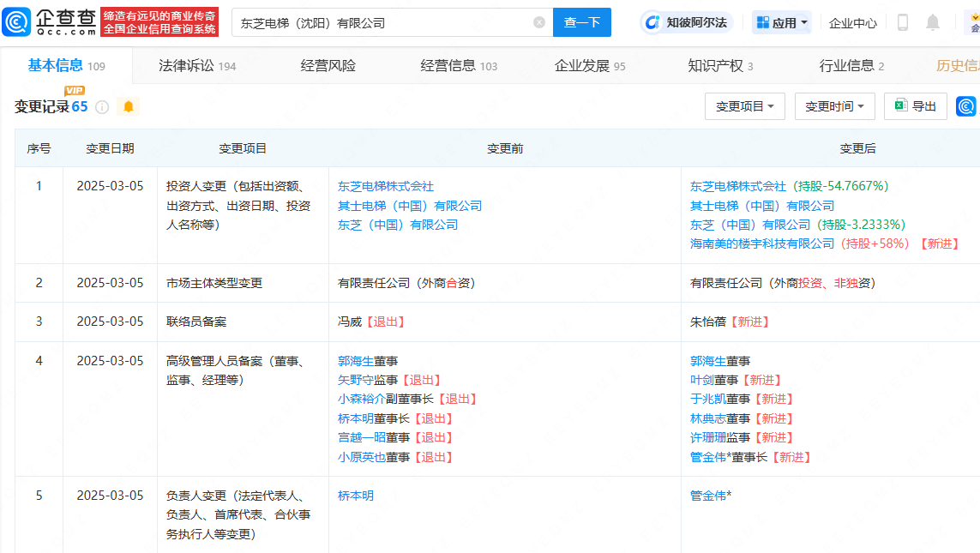Click the info icon beside 变更记录 65
The image size is (980, 553).
(102, 107)
